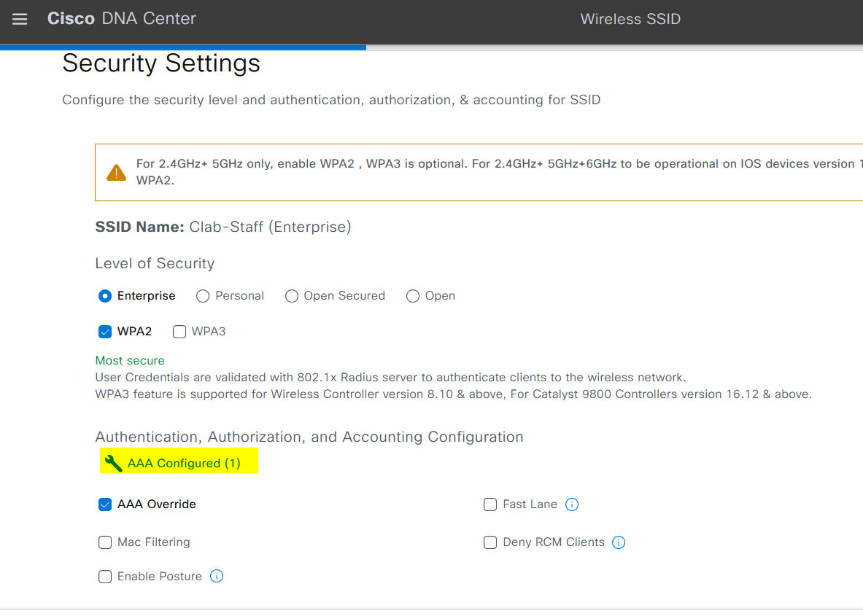Select the Personal security level
863x616 pixels.
coord(203,296)
